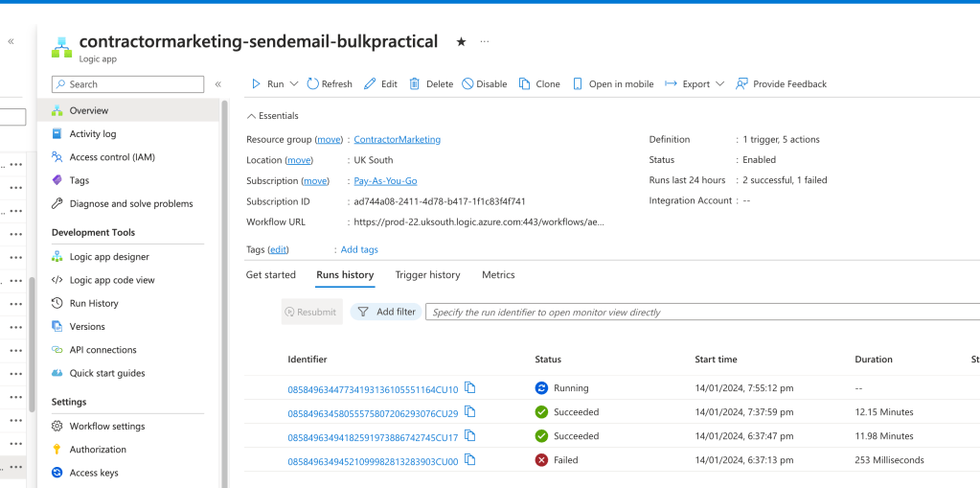Switch to the Metrics tab
This screenshot has height=488, width=980.
click(x=498, y=274)
